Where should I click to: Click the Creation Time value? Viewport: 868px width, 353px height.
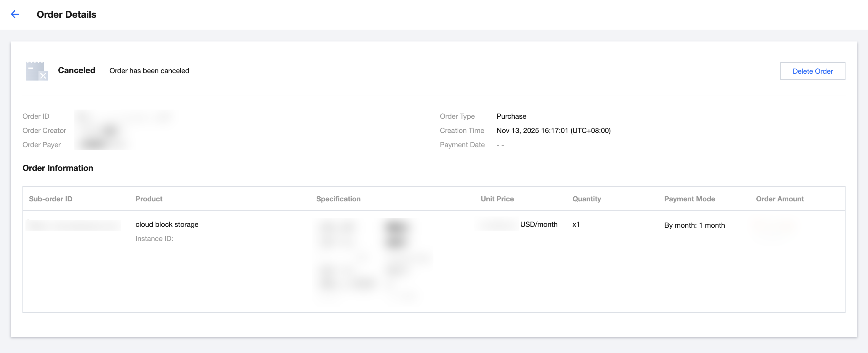click(553, 131)
